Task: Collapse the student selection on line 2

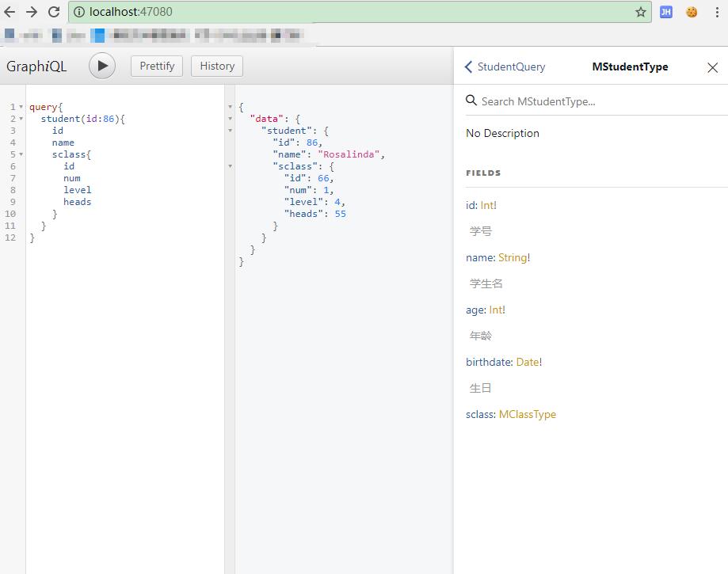Action: (x=21, y=119)
